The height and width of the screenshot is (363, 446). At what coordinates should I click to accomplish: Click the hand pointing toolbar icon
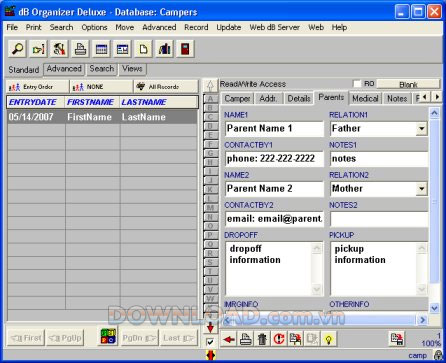pyautogui.click(x=38, y=49)
